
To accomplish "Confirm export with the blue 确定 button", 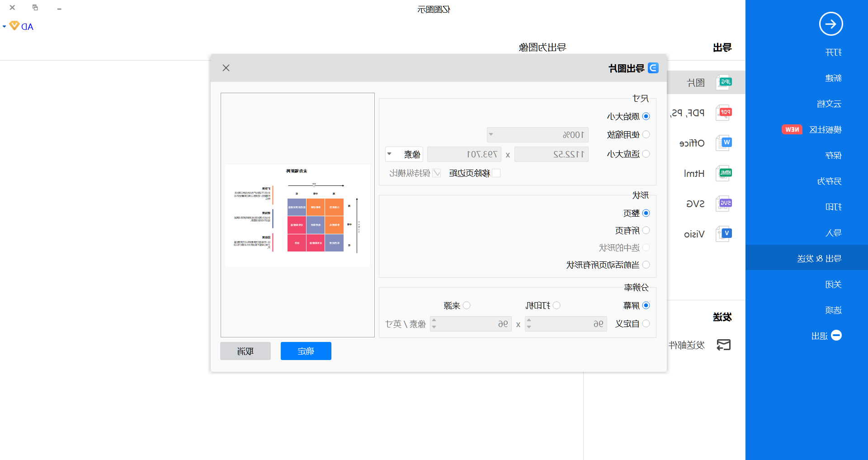I will point(306,351).
